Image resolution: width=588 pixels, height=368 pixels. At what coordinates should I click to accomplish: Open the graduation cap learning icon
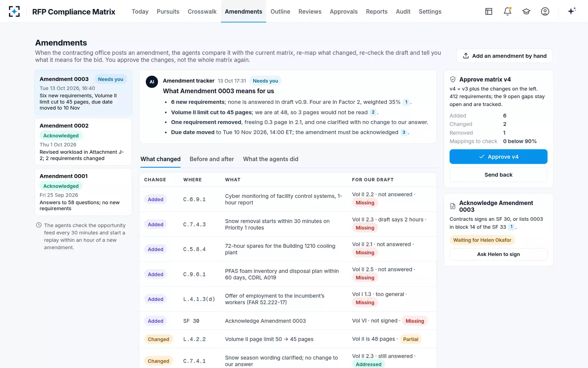526,11
